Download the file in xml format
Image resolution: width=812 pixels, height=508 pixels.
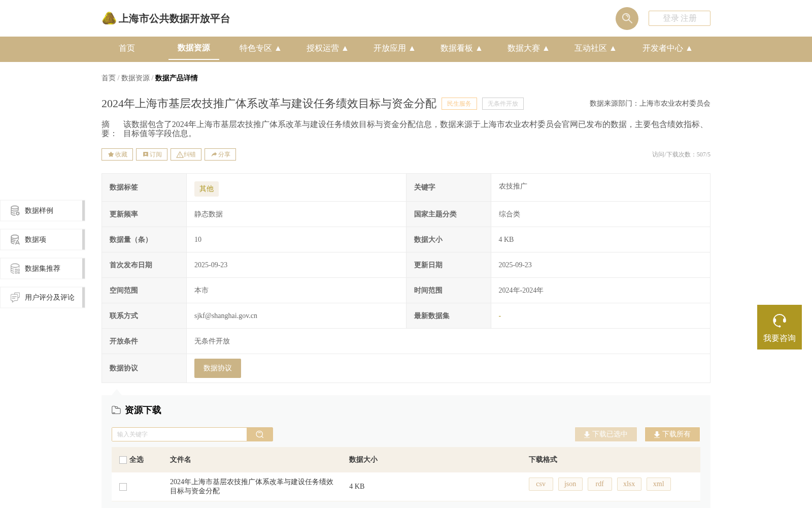(659, 484)
